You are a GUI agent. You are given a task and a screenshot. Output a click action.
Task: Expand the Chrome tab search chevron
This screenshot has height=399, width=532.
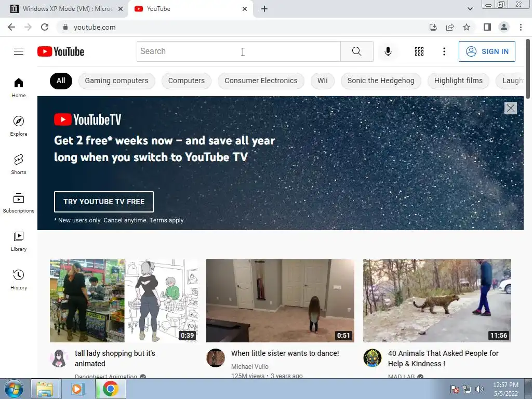pyautogui.click(x=470, y=9)
